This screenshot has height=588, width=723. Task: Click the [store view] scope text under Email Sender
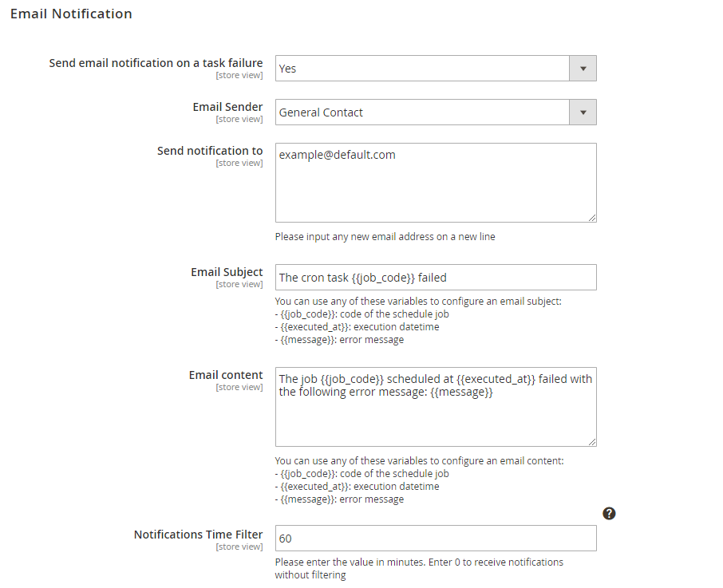pos(239,120)
